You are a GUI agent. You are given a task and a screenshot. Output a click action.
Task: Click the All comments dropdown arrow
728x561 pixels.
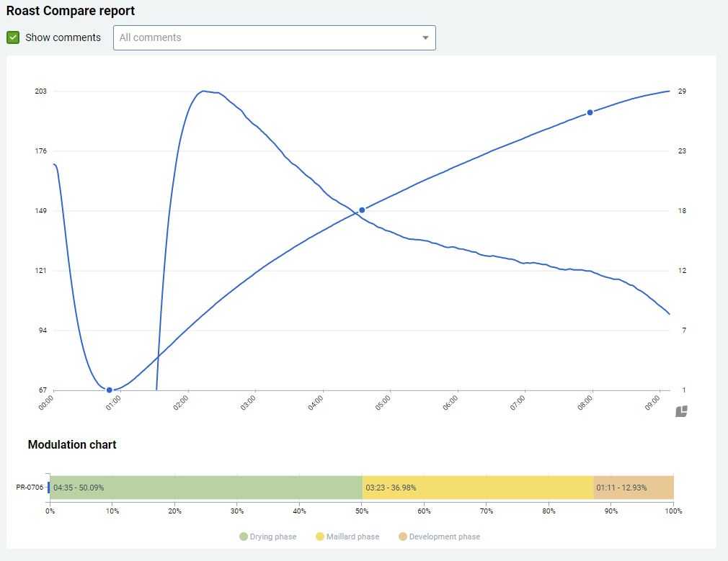point(425,38)
